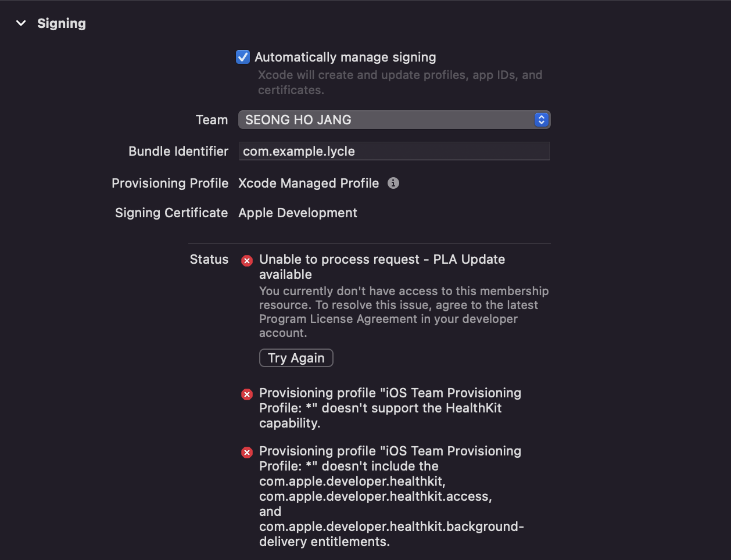
Task: Click the Apple Development certificate value
Action: point(298,213)
